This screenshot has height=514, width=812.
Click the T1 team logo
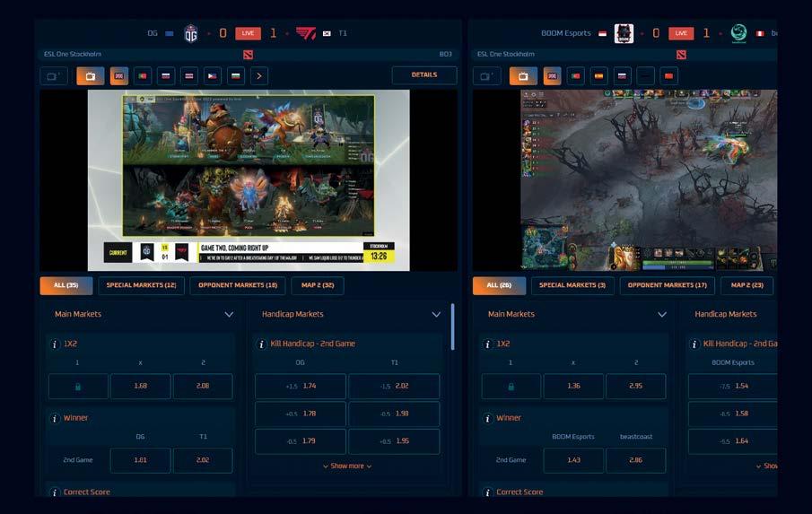(x=306, y=34)
